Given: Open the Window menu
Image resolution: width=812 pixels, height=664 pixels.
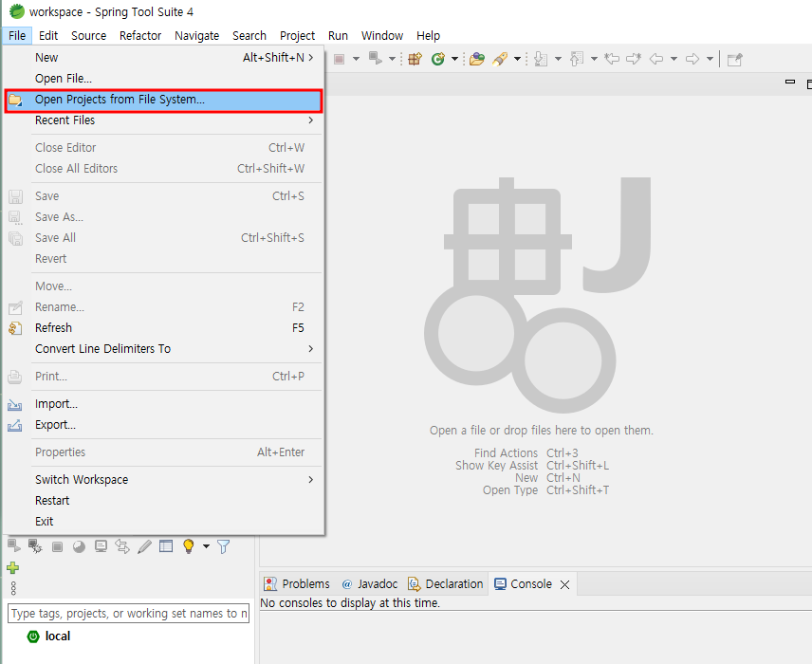Looking at the screenshot, I should pyautogui.click(x=382, y=36).
